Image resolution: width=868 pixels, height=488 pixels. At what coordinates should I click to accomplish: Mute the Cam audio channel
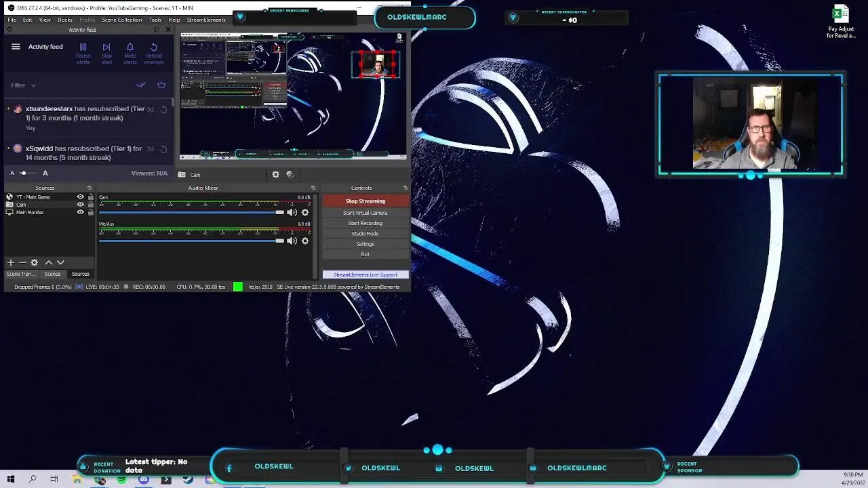[292, 212]
